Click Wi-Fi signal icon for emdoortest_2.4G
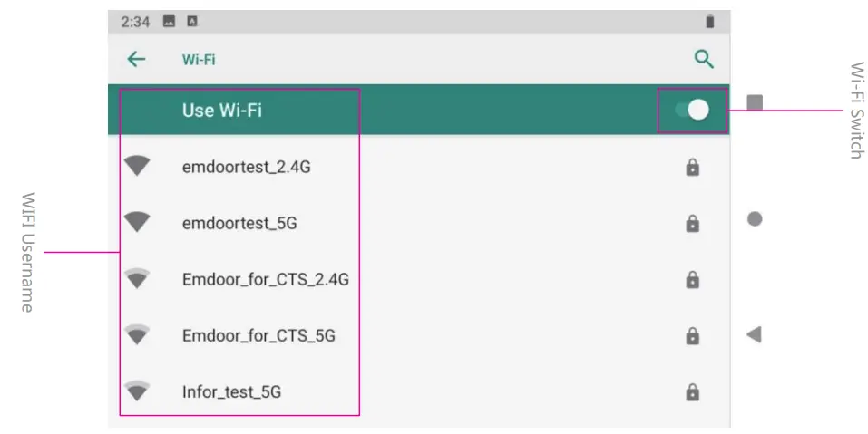This screenshot has width=868, height=434. click(137, 166)
